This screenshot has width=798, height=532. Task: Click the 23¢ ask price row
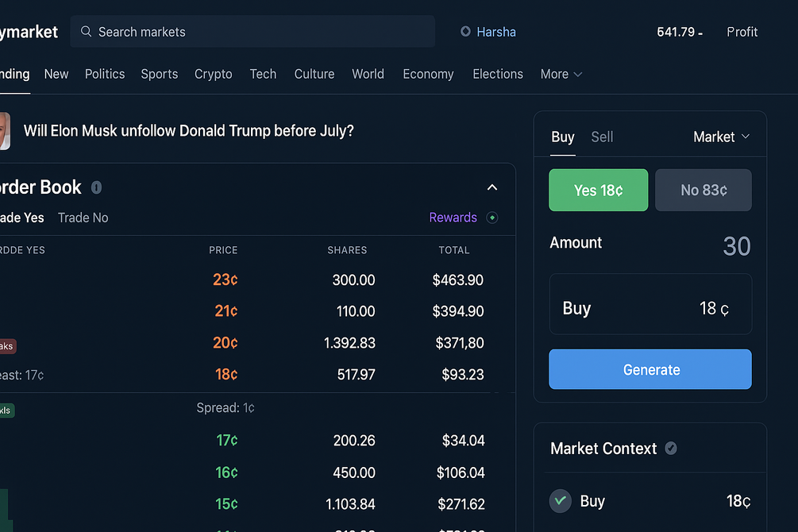(x=226, y=280)
